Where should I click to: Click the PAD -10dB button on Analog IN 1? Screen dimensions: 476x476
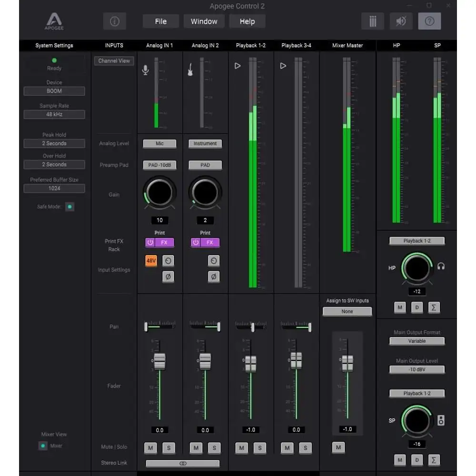pos(159,165)
